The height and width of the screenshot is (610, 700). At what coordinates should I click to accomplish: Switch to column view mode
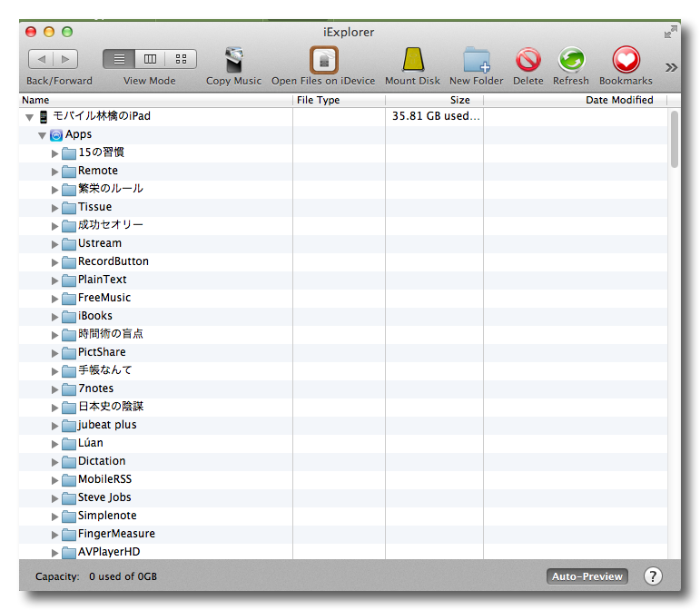tap(150, 59)
